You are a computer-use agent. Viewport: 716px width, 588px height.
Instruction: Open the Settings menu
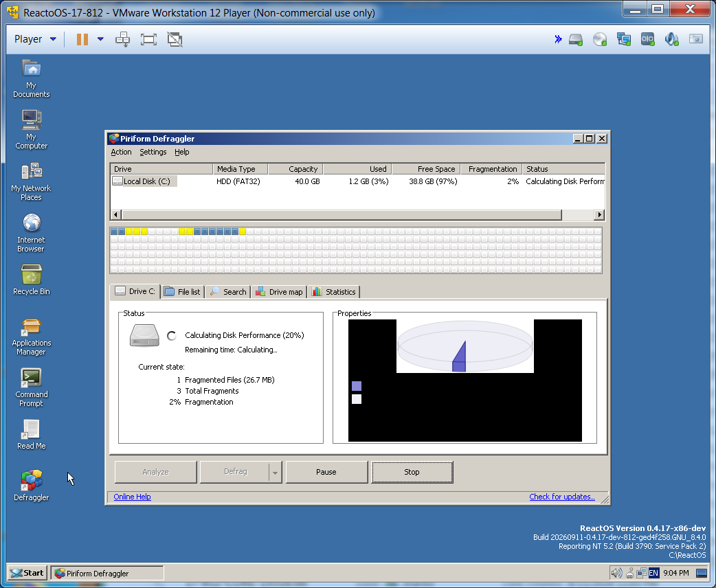click(153, 152)
